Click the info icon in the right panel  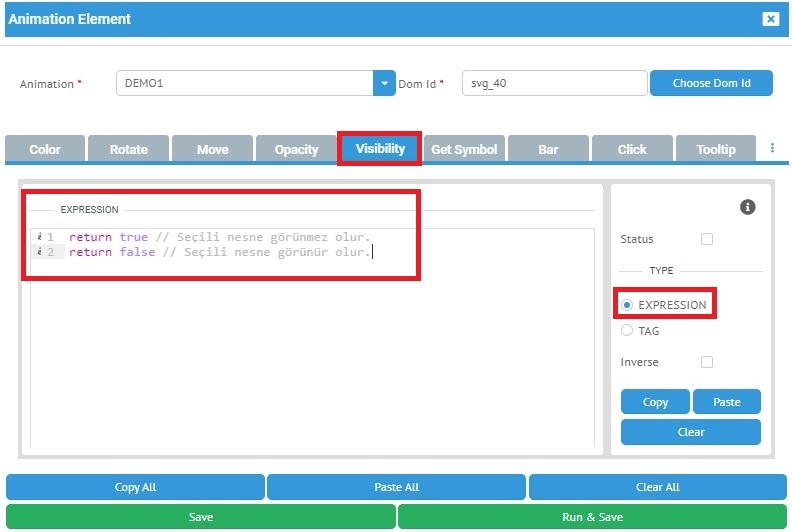pyautogui.click(x=747, y=207)
